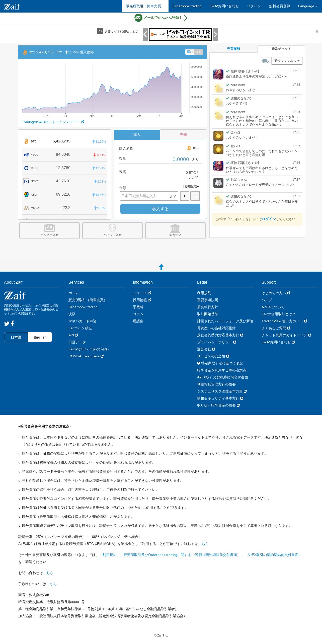Screen dimensions: 322x644
Task: Open the 通常 チャンネル dropdown
Action: pos(287,61)
